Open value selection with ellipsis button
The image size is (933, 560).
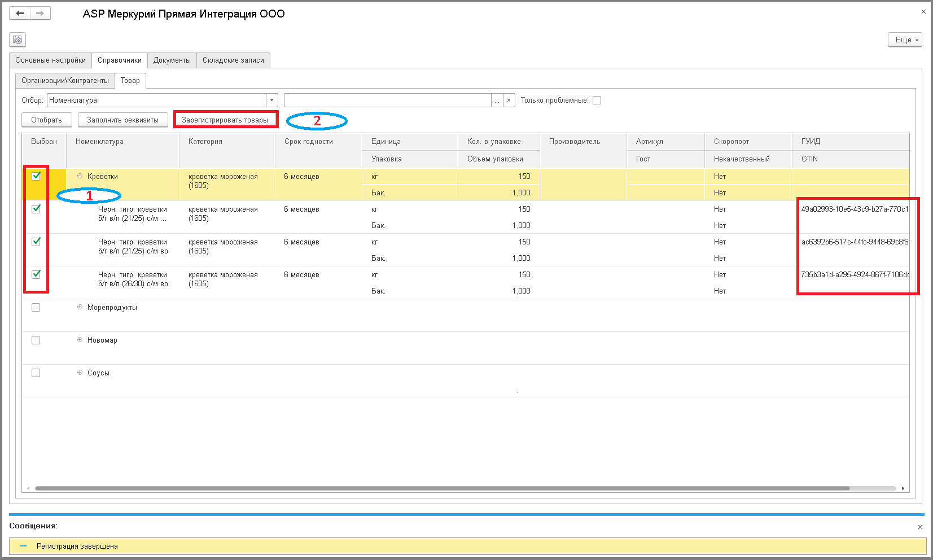pyautogui.click(x=497, y=100)
